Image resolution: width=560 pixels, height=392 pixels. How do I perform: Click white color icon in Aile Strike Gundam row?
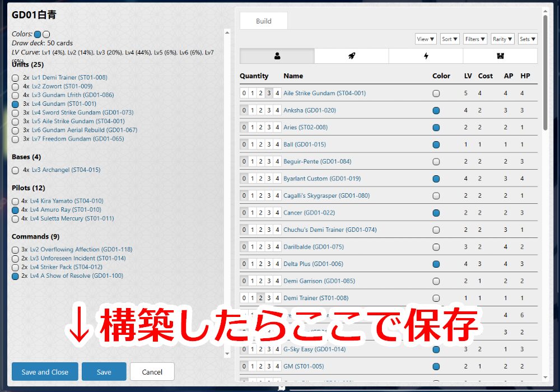(436, 94)
